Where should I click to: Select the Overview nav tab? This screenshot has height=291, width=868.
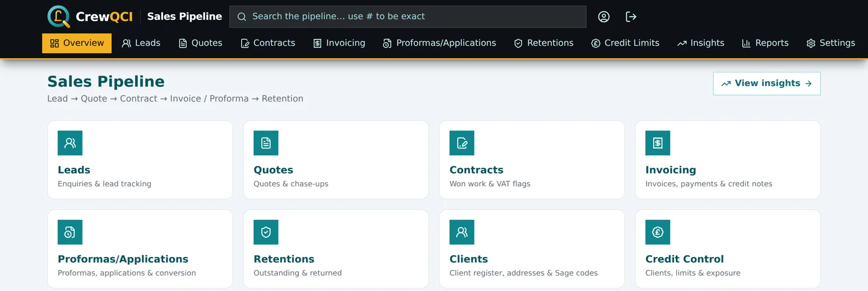coord(77,43)
